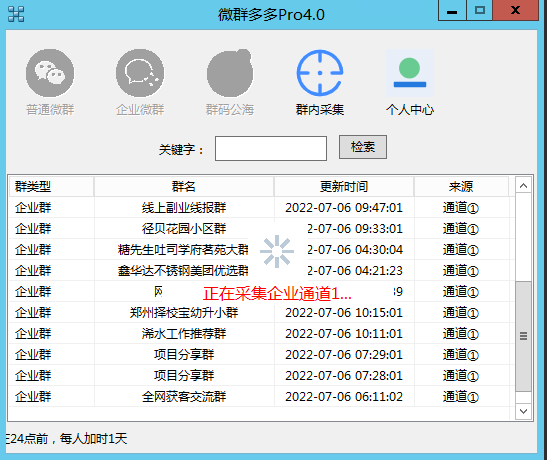This screenshot has width=547, height=460.
Task: Close the 微群多多Pro4.0 window
Action: (x=515, y=10)
